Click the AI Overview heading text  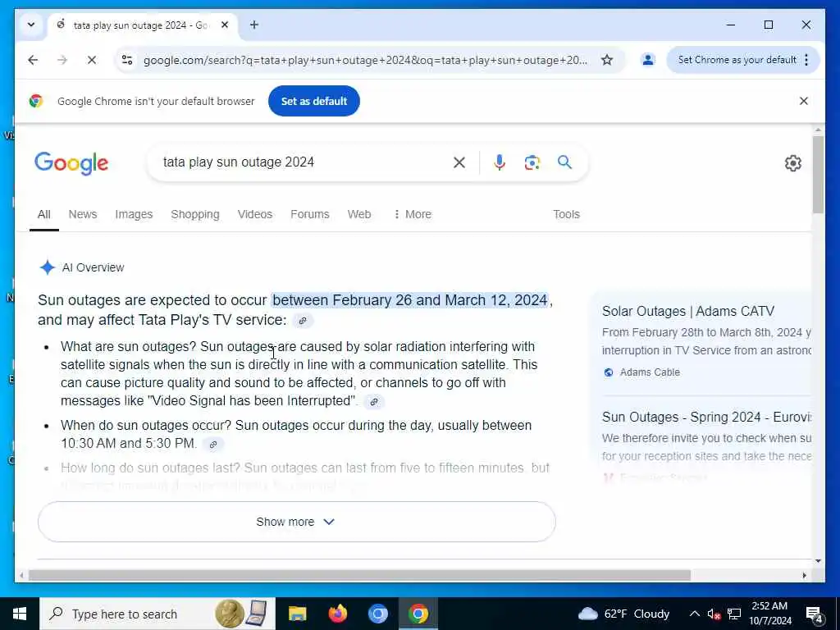[x=94, y=267]
